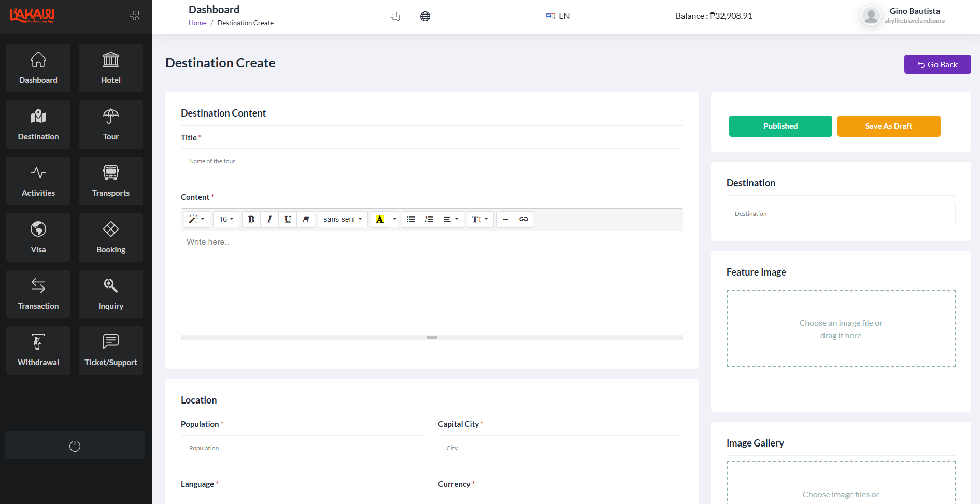Click the Image Gallery upload dropzone
Viewport: 980px width, 504px height.
click(841, 482)
